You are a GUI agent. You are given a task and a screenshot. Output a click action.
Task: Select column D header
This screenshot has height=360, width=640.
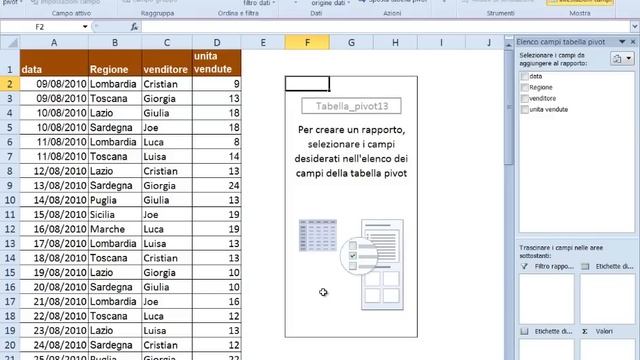[x=217, y=42]
